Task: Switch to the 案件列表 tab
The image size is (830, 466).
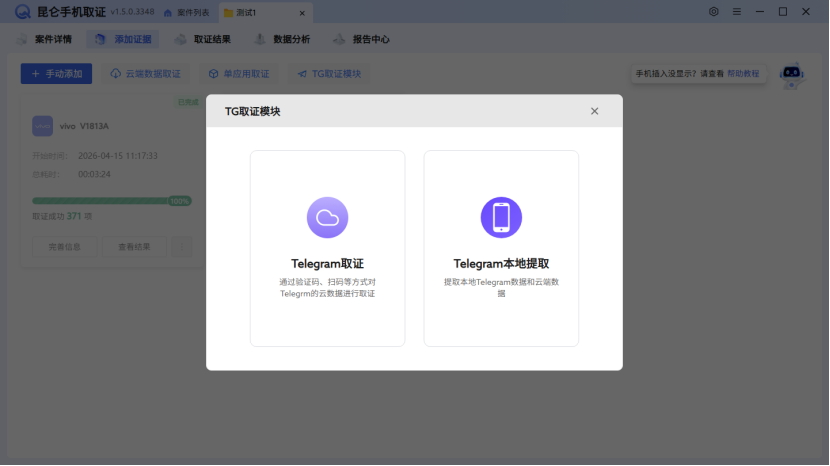Action: coord(187,13)
